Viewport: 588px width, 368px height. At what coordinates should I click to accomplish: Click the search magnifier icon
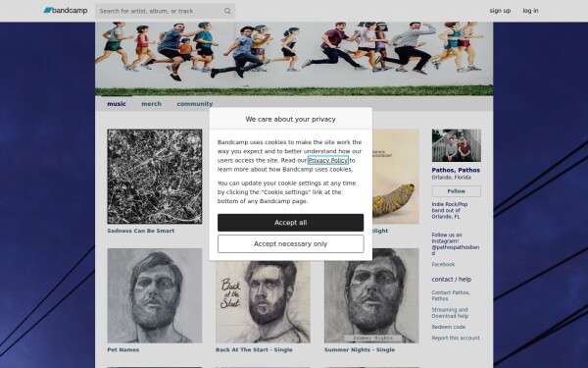point(227,11)
